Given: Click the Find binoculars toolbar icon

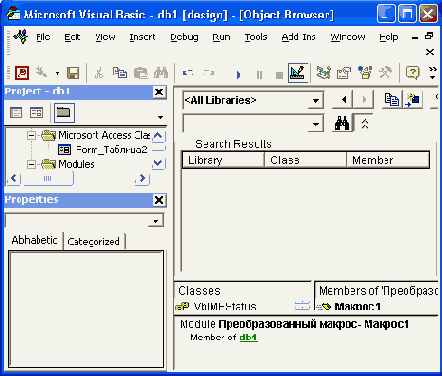Looking at the screenshot, I should point(161,73).
